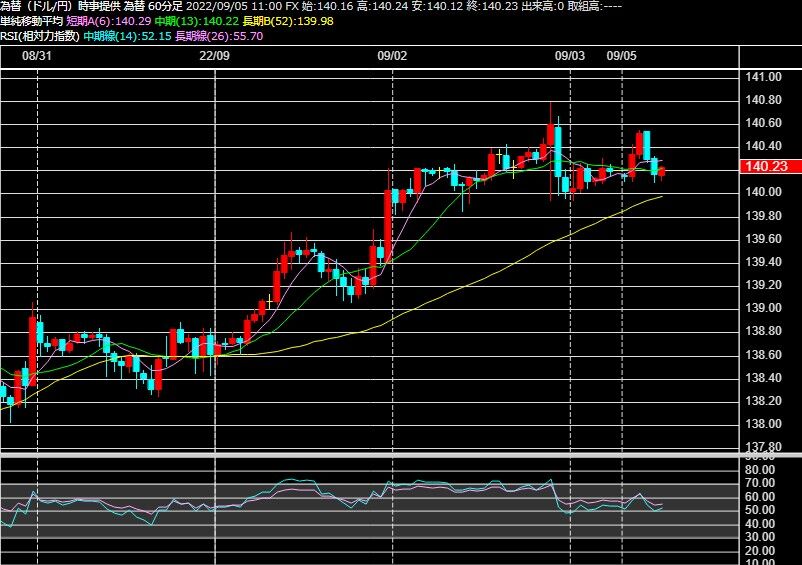
Task: Select the 09/03 date marker
Action: click(x=570, y=56)
